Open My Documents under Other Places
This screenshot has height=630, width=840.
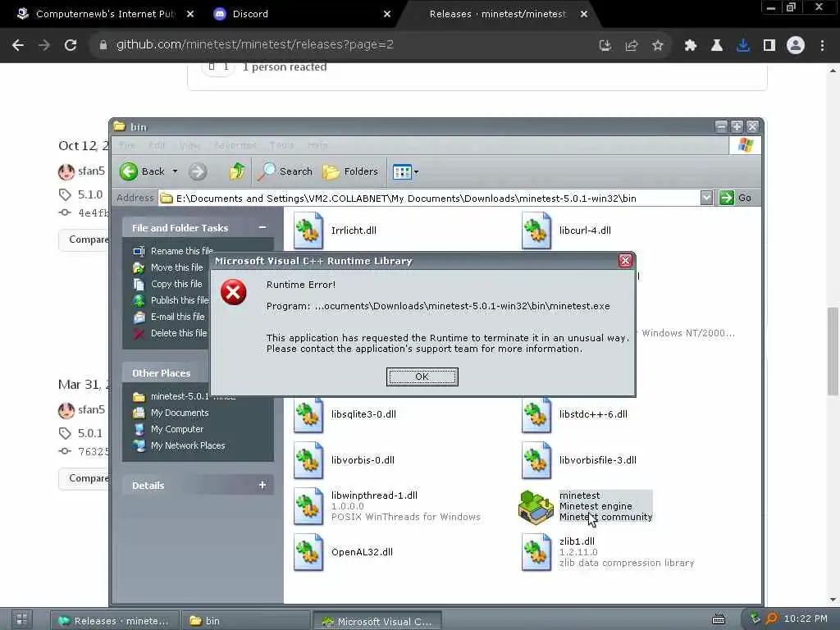click(180, 413)
